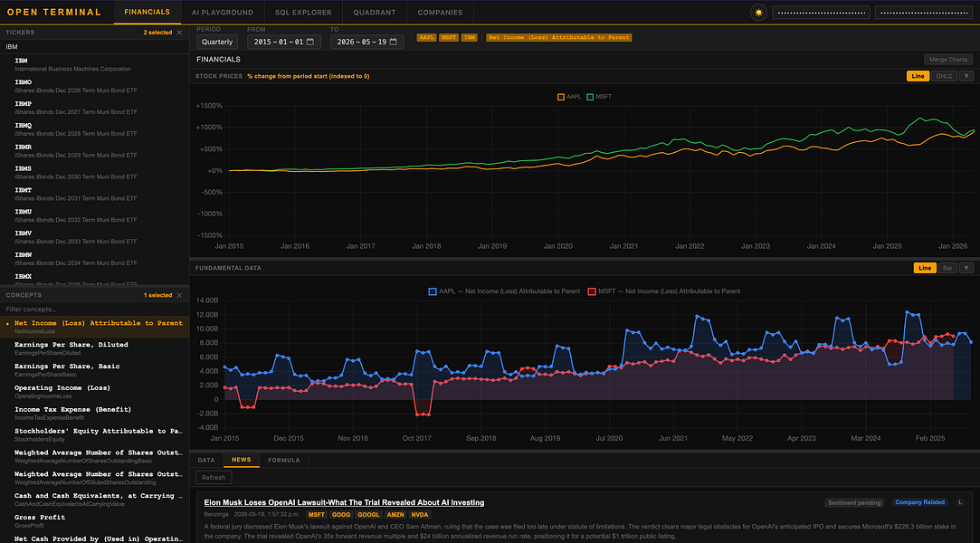Screen dimensions: 980x543
Task: Open the Quarterly period dropdown
Action: point(217,42)
